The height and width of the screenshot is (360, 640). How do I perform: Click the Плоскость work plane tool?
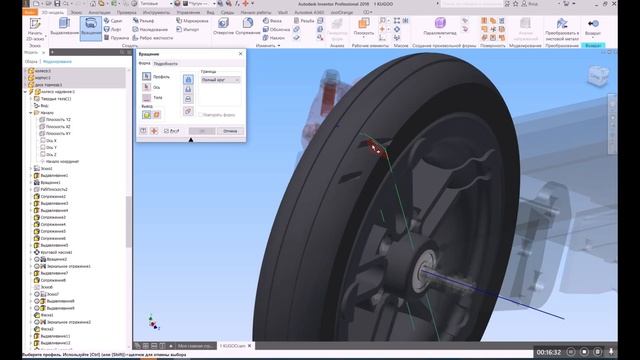coord(364,27)
